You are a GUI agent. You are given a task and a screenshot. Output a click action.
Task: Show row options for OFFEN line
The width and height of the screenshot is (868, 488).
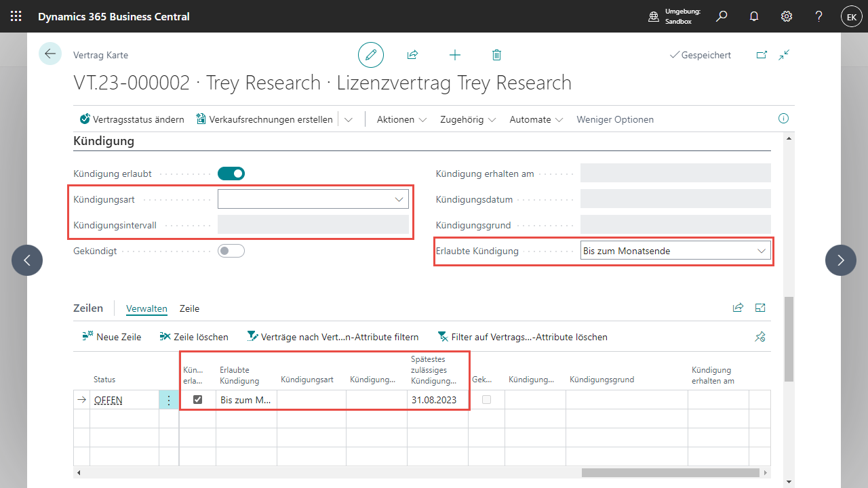[169, 400]
